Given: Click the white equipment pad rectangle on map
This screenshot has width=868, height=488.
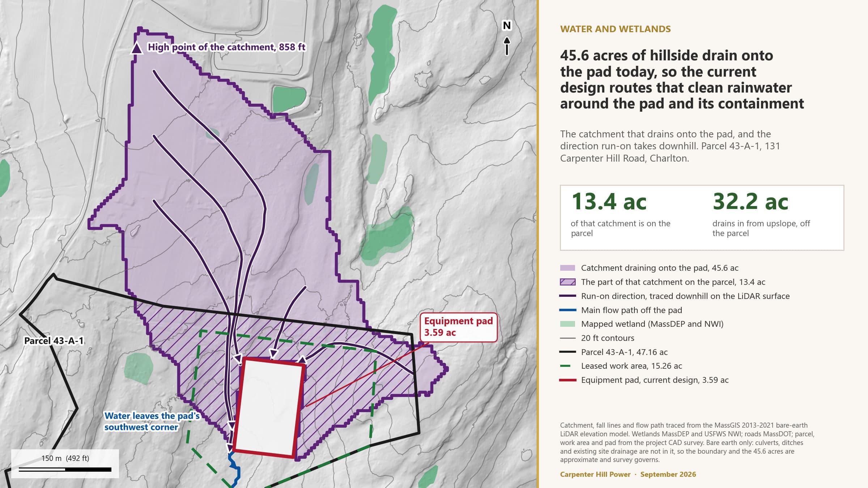Looking at the screenshot, I should click(x=269, y=408).
